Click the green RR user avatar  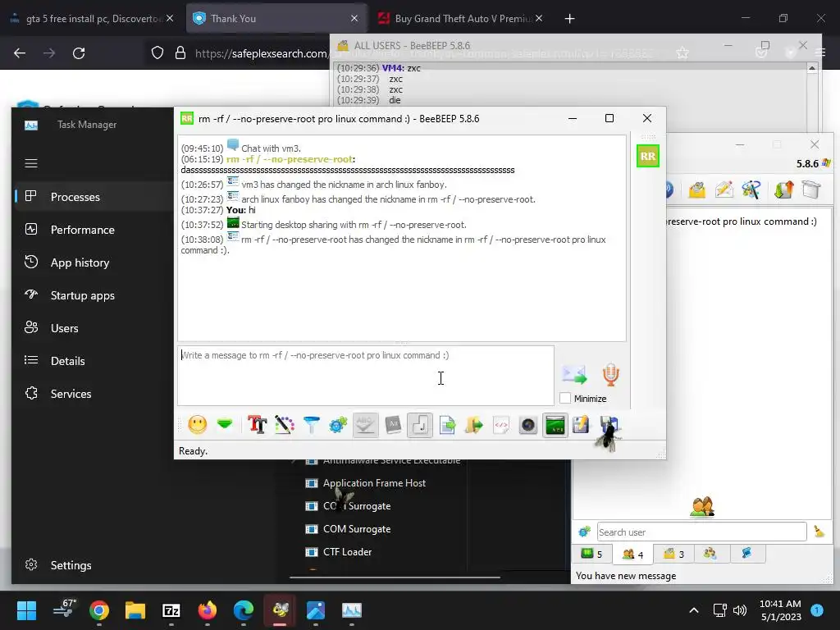click(648, 157)
